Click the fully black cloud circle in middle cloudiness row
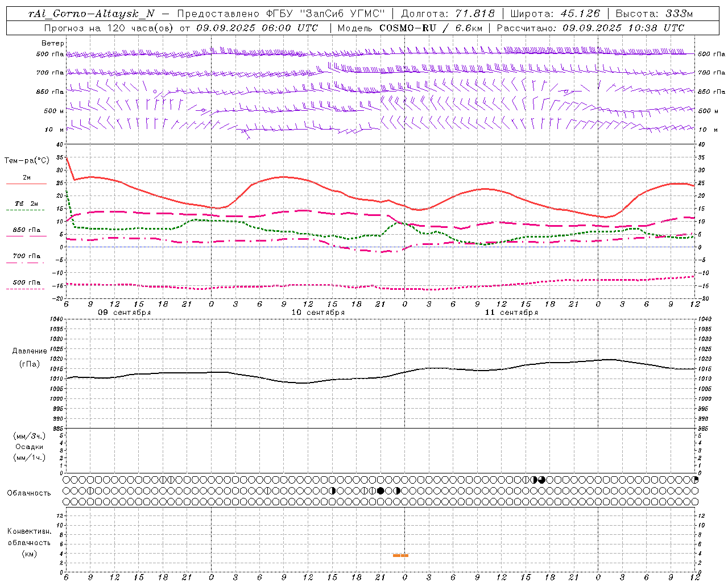 point(380,490)
